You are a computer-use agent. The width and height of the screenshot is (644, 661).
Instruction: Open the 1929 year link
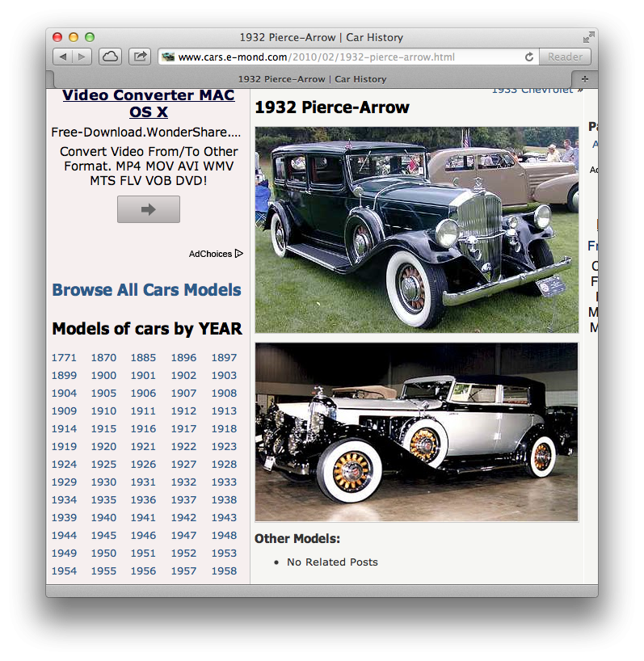click(x=64, y=482)
